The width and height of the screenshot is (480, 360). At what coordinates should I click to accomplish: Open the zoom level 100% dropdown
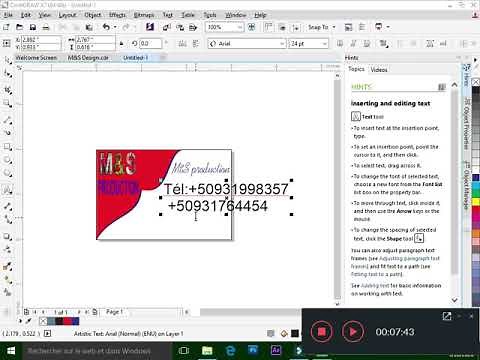point(240,27)
